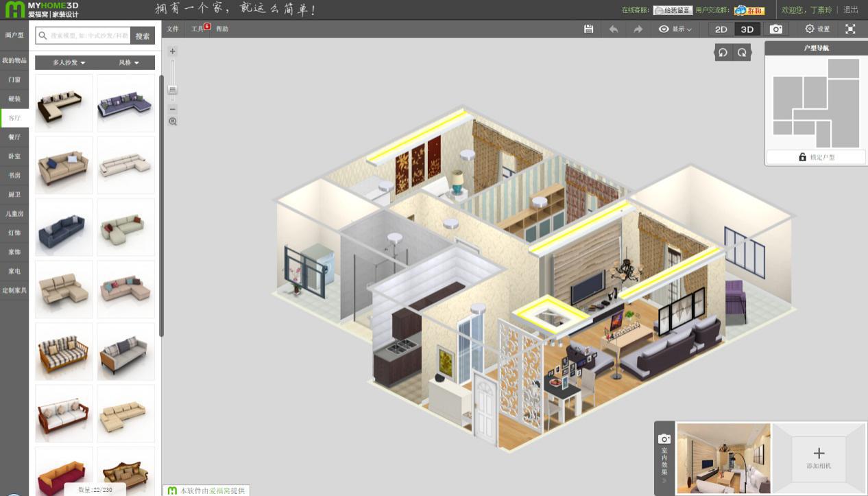The width and height of the screenshot is (868, 496).
Task: Enter fullscreen mode
Action: coord(850,29)
